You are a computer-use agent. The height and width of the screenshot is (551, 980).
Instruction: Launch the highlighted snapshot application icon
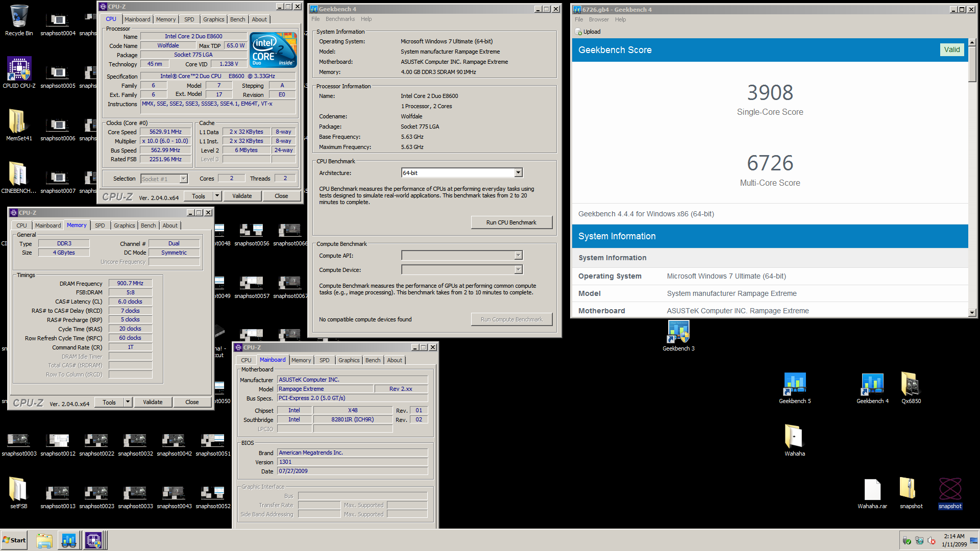950,493
